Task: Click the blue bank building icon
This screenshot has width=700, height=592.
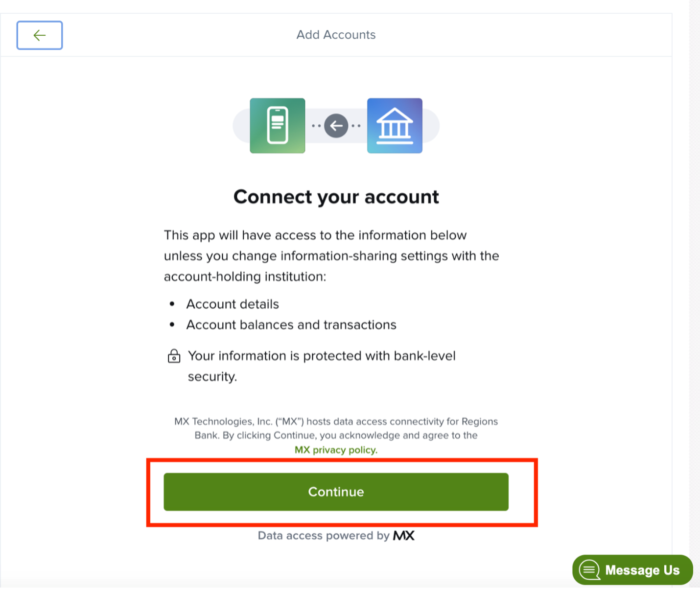Action: (x=395, y=126)
